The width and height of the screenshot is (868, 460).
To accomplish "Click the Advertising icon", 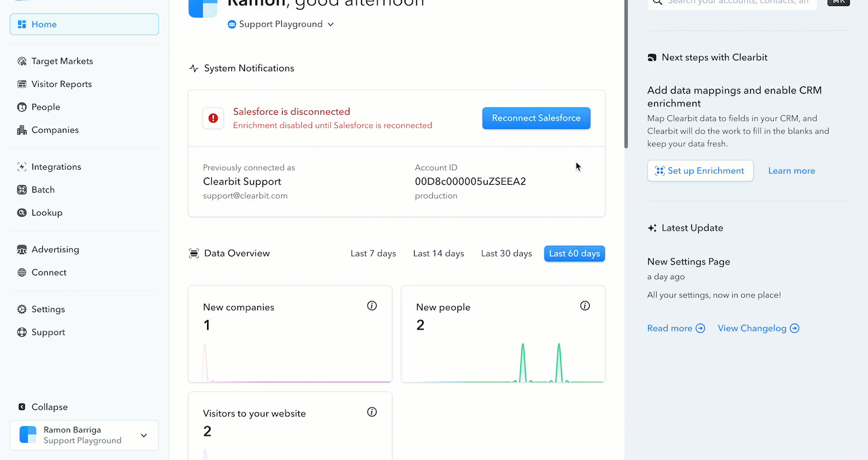I will [22, 249].
